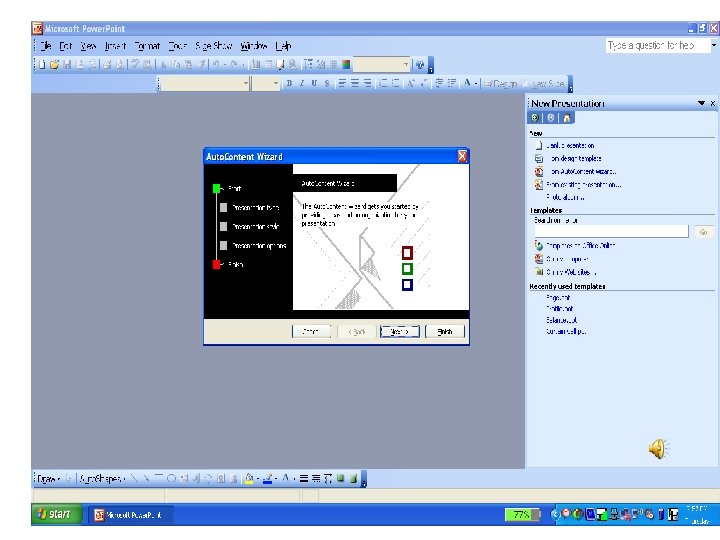Viewport: 720px width, 540px height.
Task: Open the Font size combo box
Action: (265, 83)
